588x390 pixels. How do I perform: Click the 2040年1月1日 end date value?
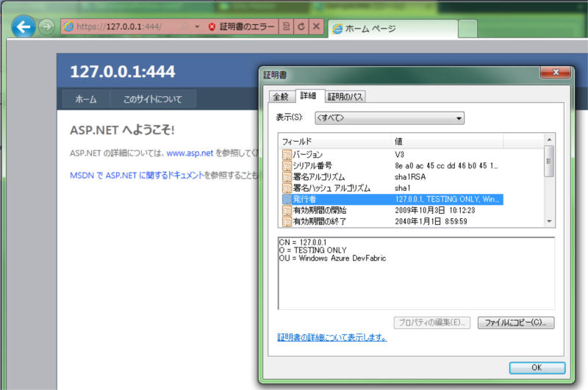[x=431, y=221]
